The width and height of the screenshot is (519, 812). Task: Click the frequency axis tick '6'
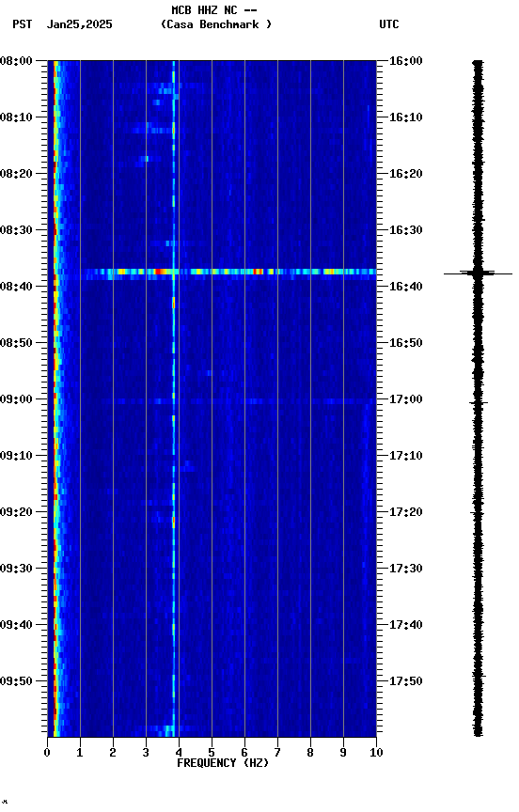tap(244, 753)
